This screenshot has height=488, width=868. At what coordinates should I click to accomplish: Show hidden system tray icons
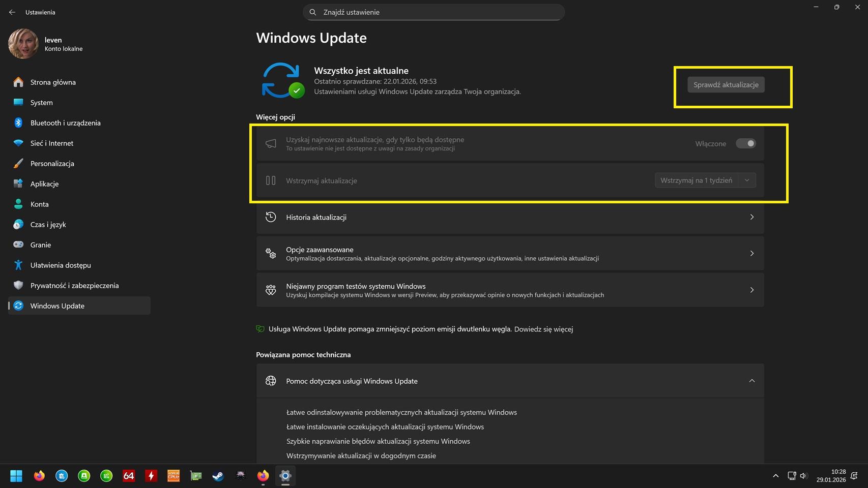(x=775, y=476)
